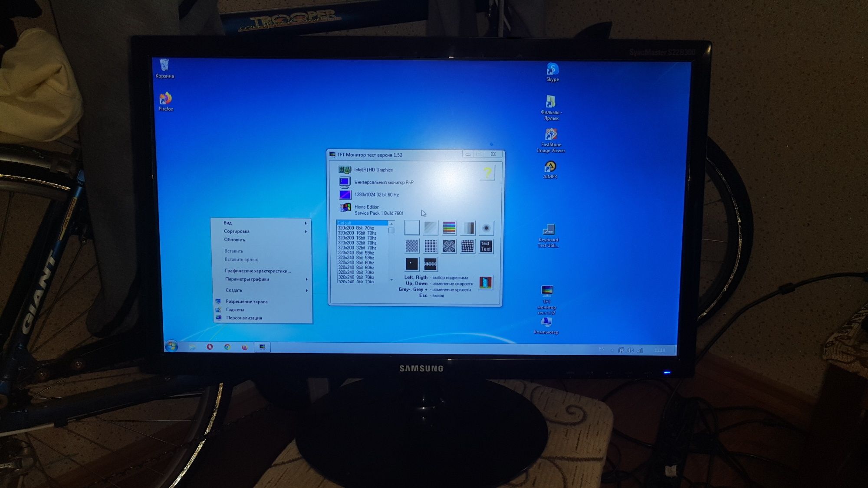Click the mode list scroll-down arrow
868x488 pixels.
(x=391, y=280)
